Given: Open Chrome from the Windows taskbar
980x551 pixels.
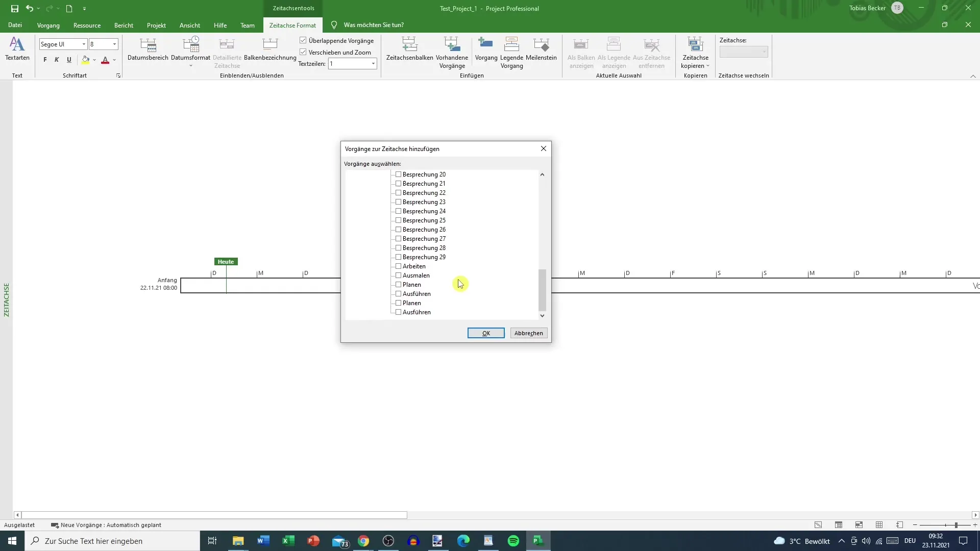Looking at the screenshot, I should 363,541.
